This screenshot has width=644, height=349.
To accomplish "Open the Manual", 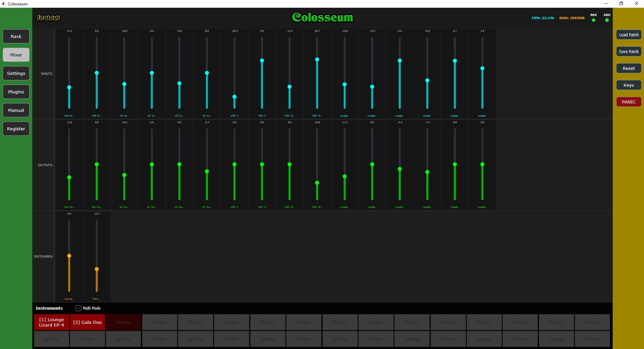I will click(16, 110).
